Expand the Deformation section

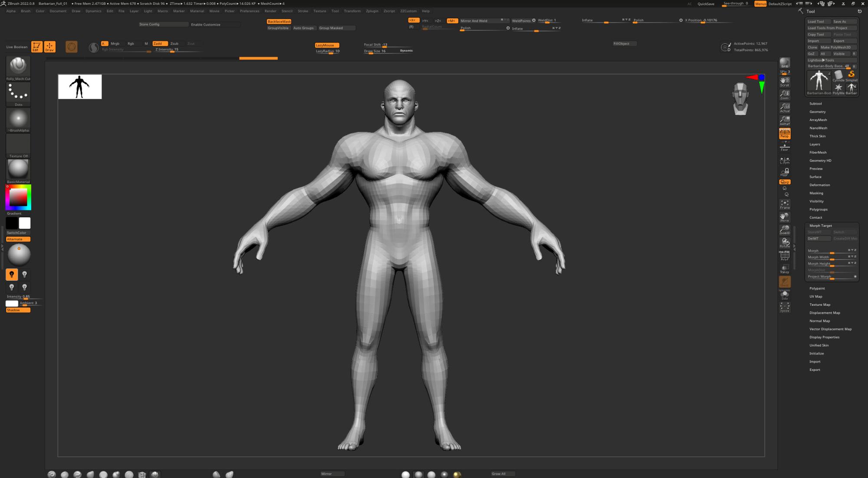click(819, 185)
